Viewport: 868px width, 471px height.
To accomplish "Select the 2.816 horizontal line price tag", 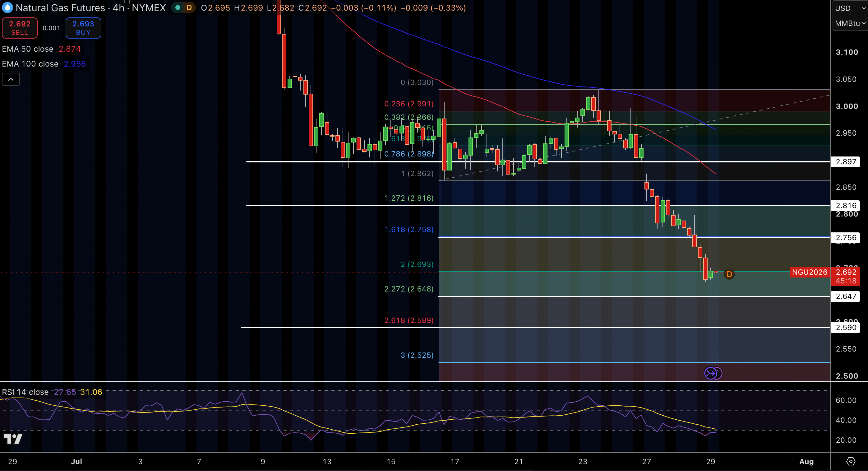I will (846, 205).
